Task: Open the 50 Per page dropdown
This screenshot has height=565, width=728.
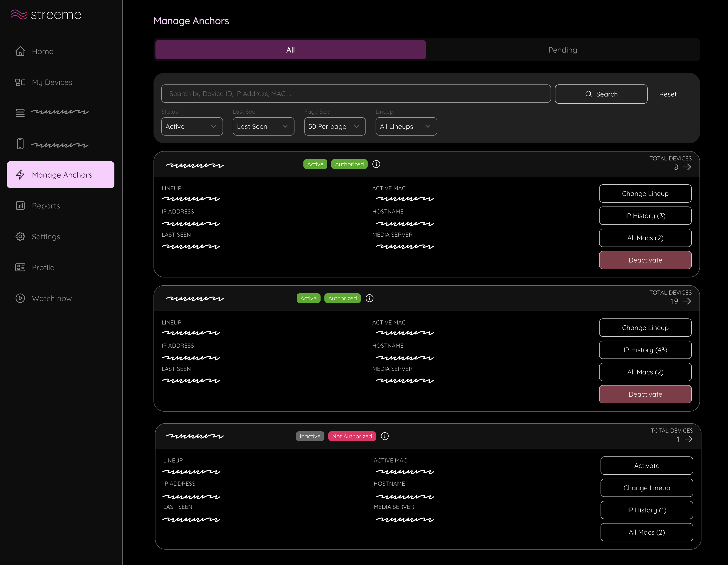Action: pos(335,127)
